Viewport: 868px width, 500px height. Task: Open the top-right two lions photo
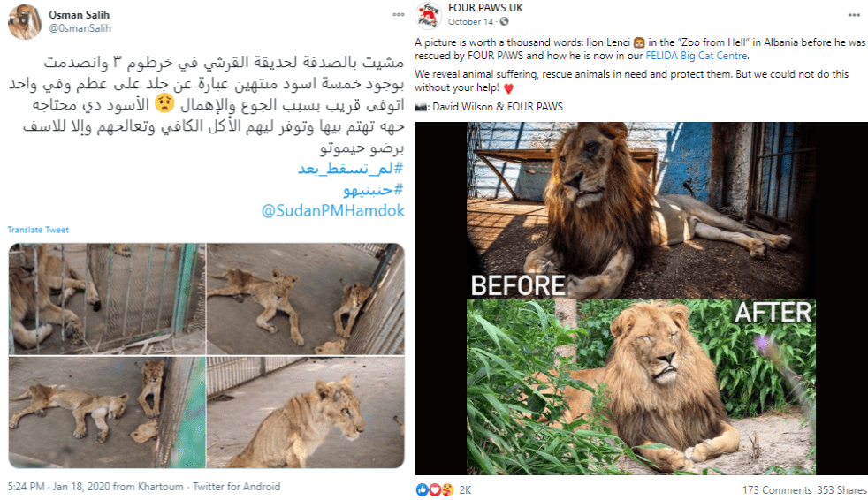click(x=306, y=299)
